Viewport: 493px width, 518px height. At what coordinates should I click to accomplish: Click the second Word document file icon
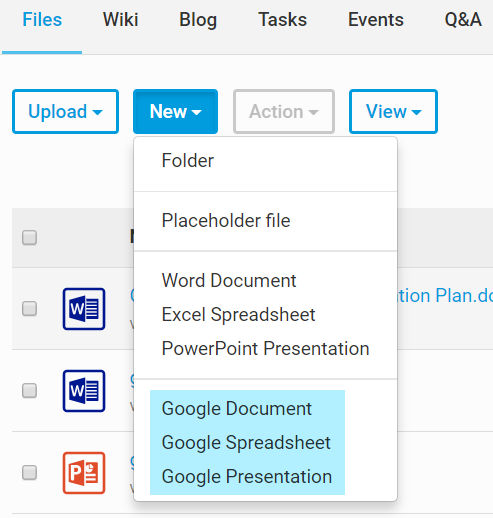coord(84,391)
